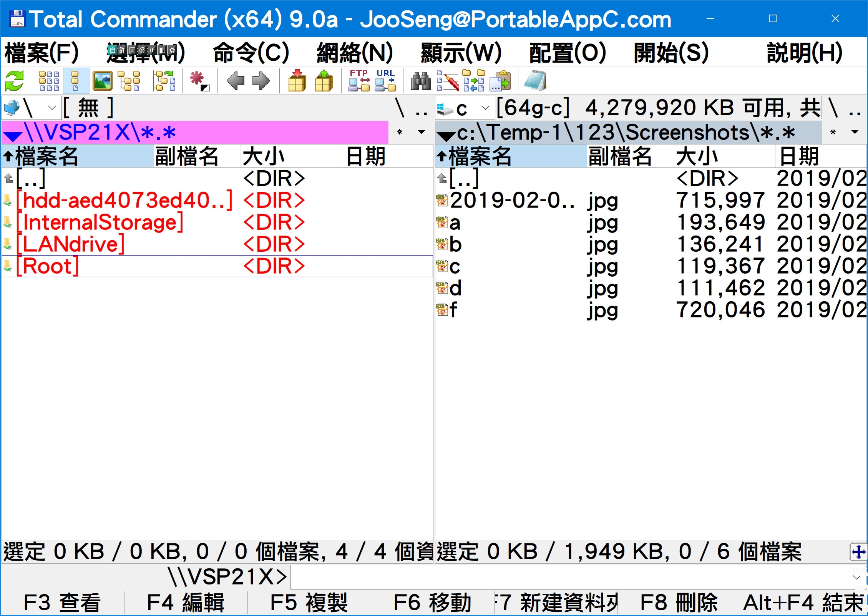This screenshot has height=616, width=868.
Task: Go back with the left arrow icon
Action: (236, 81)
